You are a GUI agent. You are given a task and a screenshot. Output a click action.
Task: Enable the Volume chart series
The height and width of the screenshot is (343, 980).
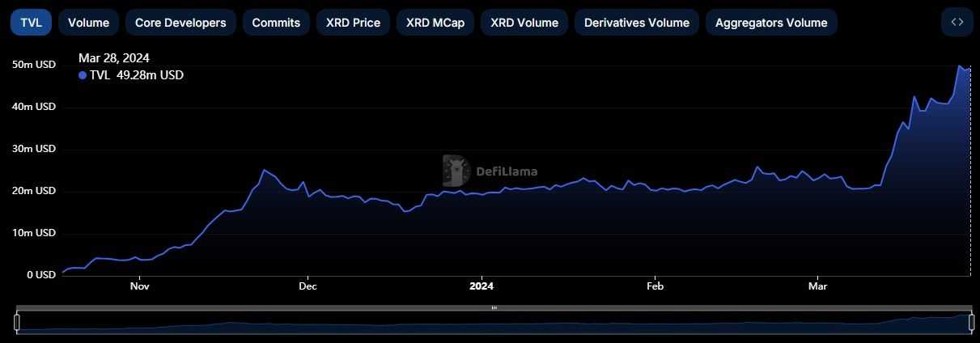pyautogui.click(x=88, y=23)
